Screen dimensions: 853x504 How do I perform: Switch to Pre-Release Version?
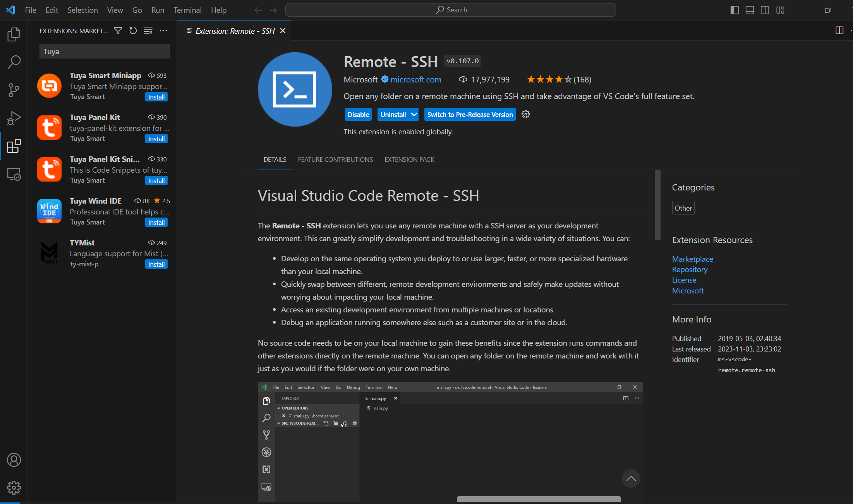coord(470,114)
